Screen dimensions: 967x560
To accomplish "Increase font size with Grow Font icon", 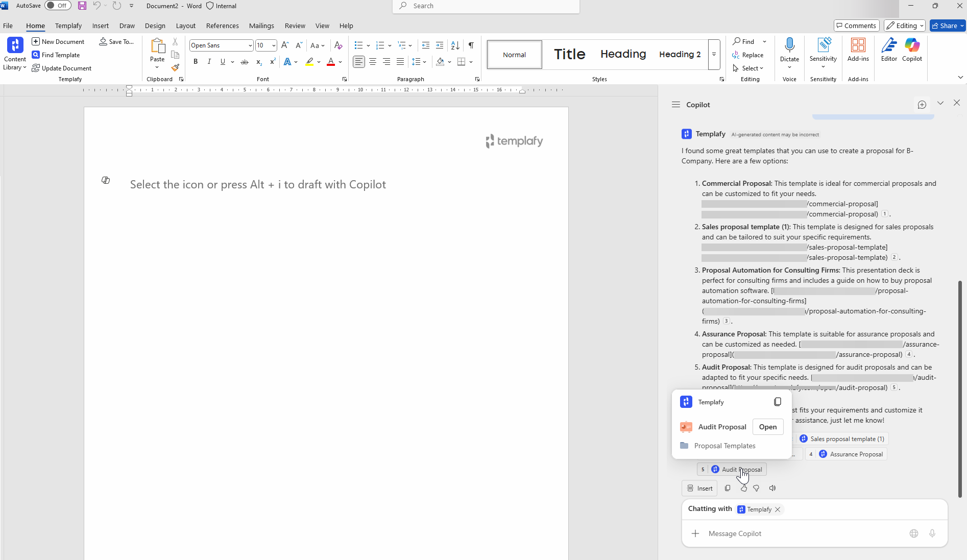I will [285, 45].
